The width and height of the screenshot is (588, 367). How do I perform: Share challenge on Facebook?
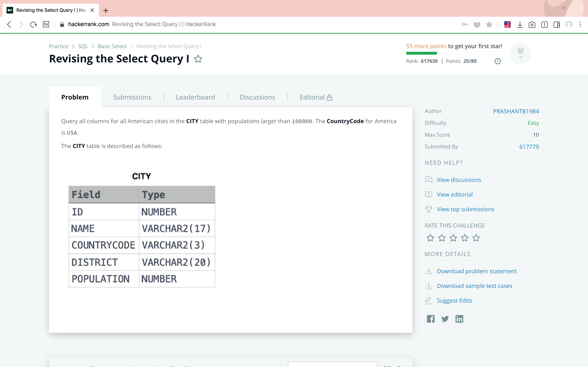tap(431, 319)
